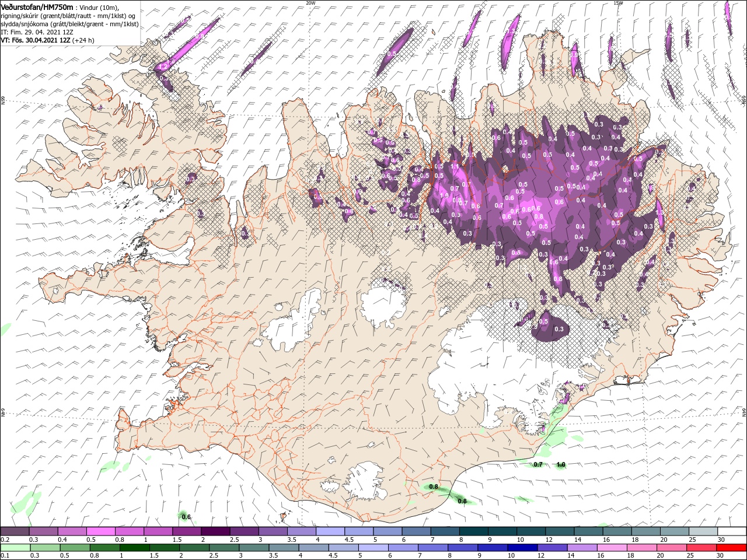
Task: Pick the snow legend swatch between 1 and 1.5
Action: [158, 531]
